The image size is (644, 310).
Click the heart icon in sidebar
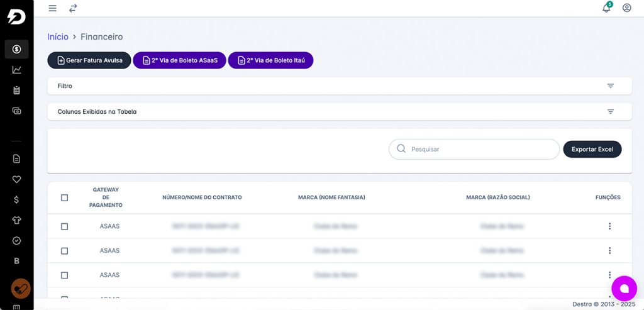tap(17, 179)
